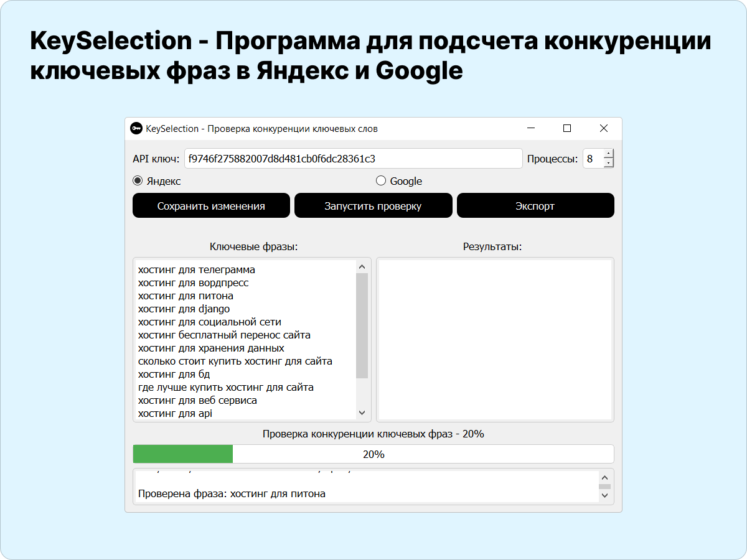Click the Сохранить изменения button
Viewport: 747px width, 560px height.
point(211,206)
